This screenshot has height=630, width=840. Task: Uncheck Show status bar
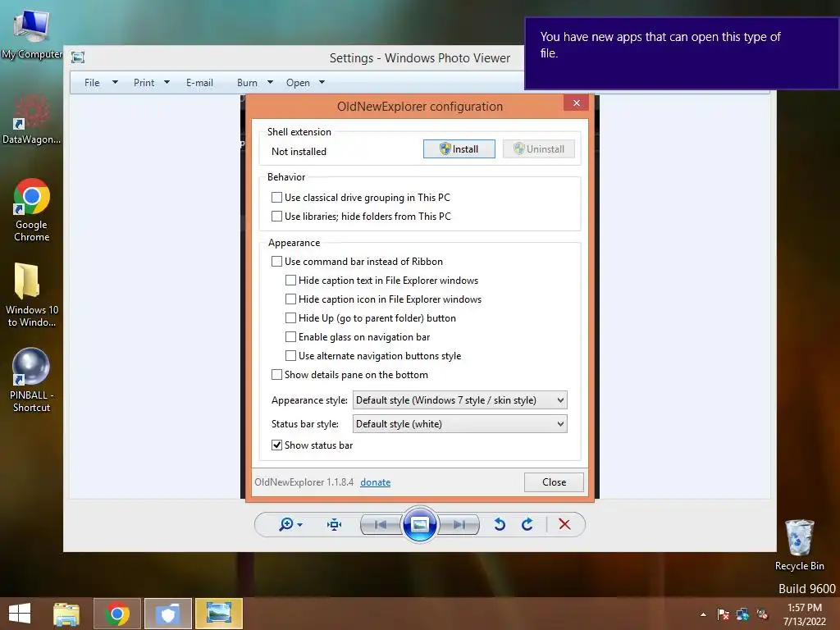[312, 445]
